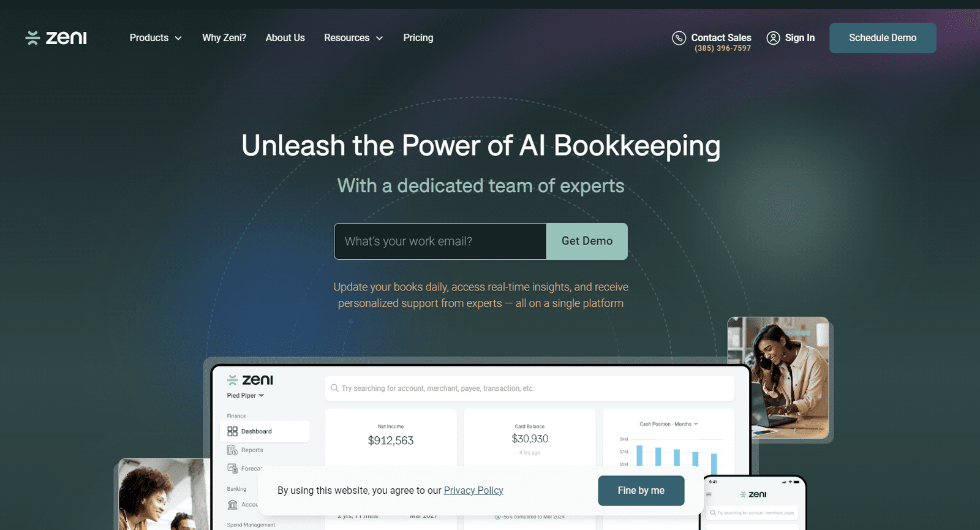Image resolution: width=980 pixels, height=530 pixels.
Task: Click the search magnifier icon in mockup search bar
Action: click(x=334, y=388)
